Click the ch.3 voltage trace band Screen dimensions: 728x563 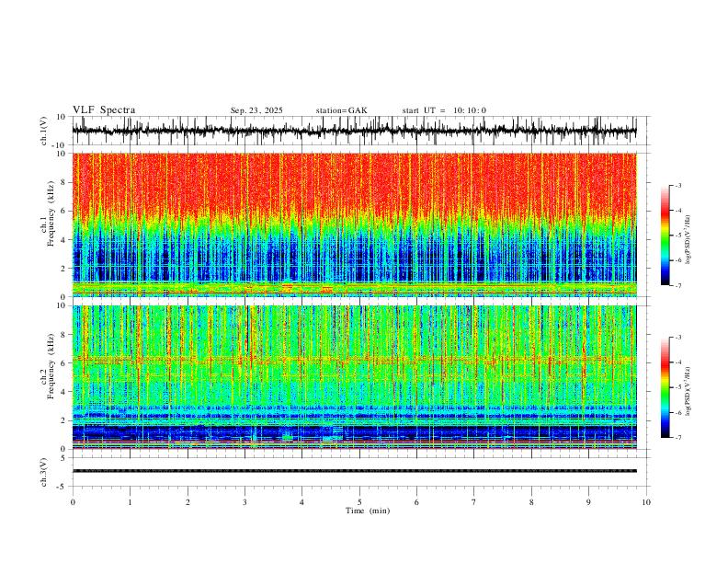(x=354, y=471)
